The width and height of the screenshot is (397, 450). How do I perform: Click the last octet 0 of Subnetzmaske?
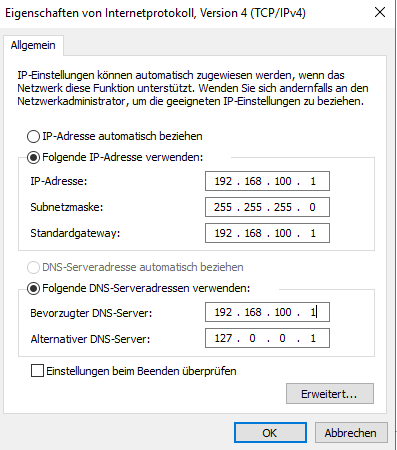pos(312,207)
